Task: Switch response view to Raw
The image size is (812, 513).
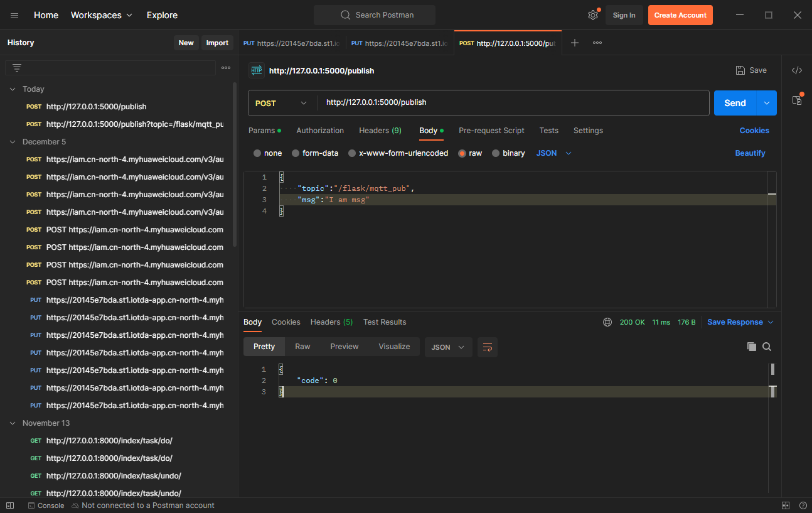Action: (302, 347)
